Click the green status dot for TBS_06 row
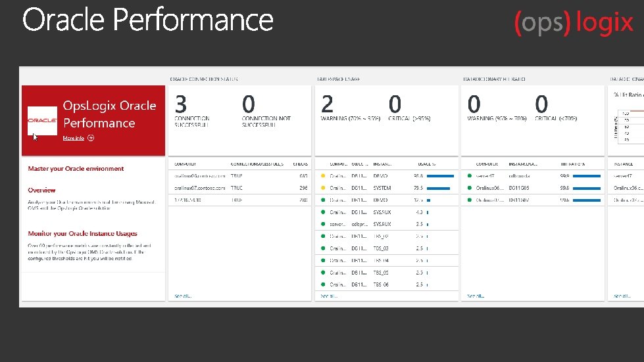 click(323, 284)
